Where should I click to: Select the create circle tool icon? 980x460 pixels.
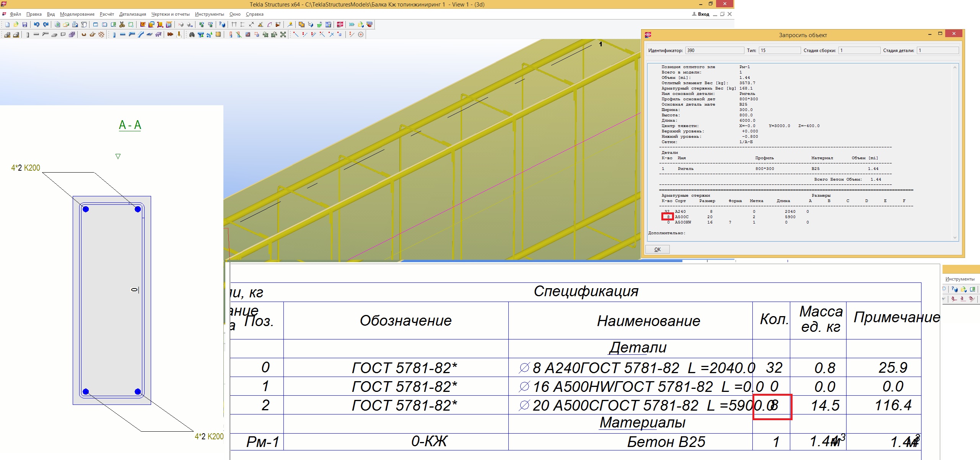click(361, 34)
